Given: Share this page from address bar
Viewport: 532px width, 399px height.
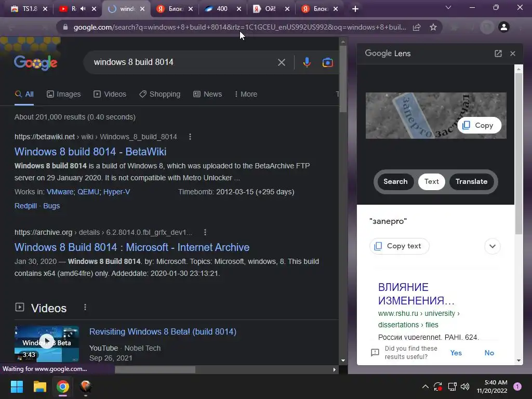Looking at the screenshot, I should [417, 27].
